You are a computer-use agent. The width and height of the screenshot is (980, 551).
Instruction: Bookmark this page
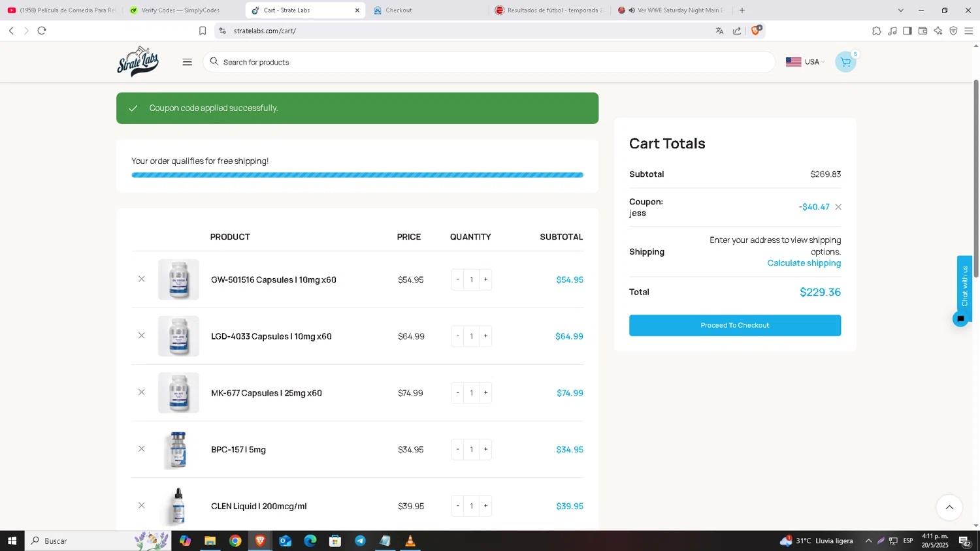pyautogui.click(x=203, y=31)
